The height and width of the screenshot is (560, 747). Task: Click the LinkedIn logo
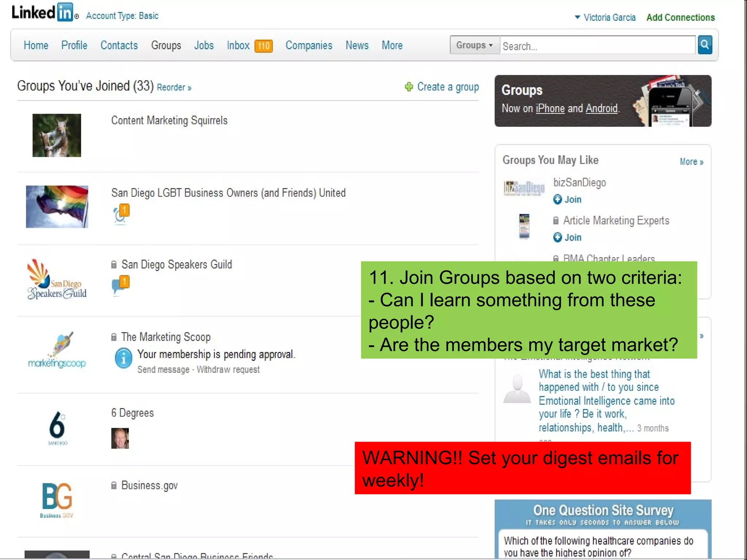[43, 12]
